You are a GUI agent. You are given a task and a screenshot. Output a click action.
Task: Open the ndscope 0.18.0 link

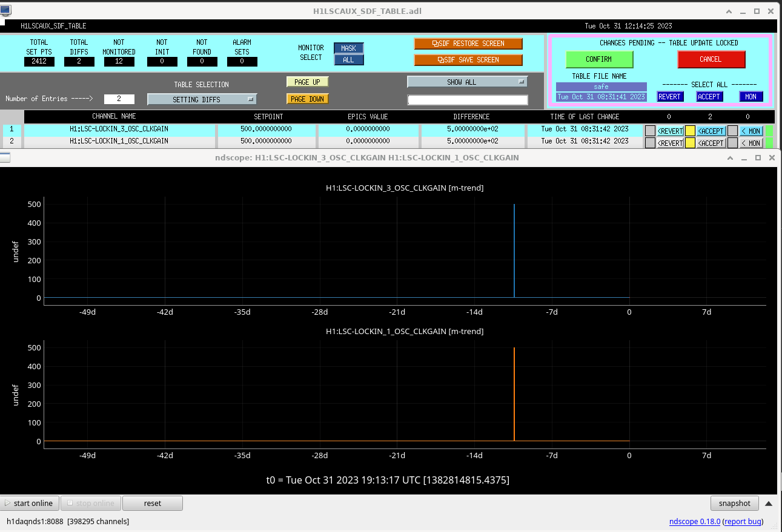tap(695, 522)
